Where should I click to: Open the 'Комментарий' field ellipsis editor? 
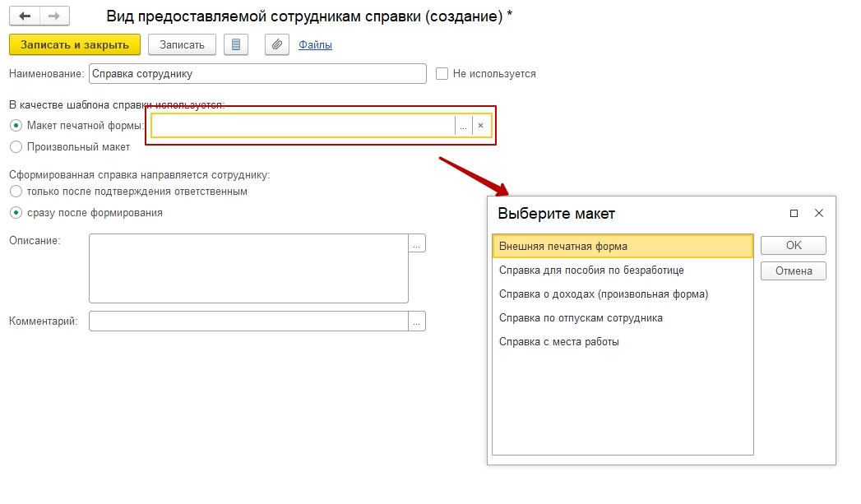pyautogui.click(x=417, y=321)
